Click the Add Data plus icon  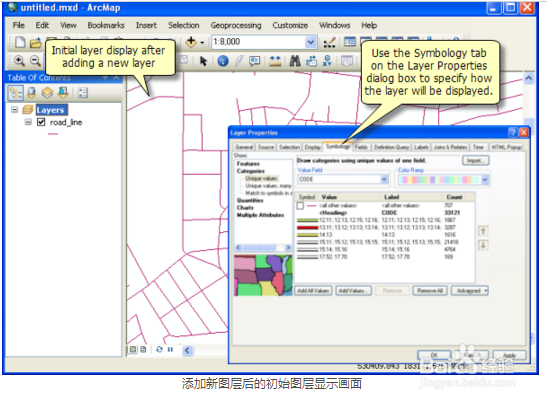191,42
